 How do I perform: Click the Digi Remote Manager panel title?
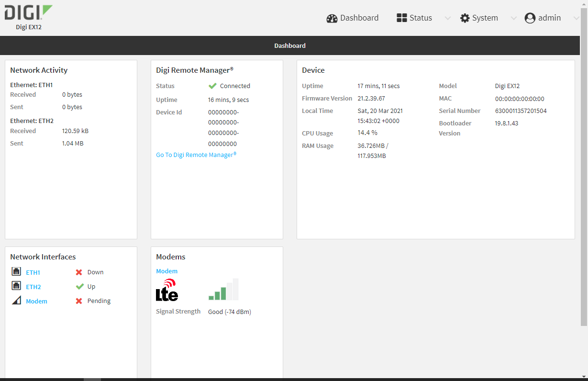[195, 70]
